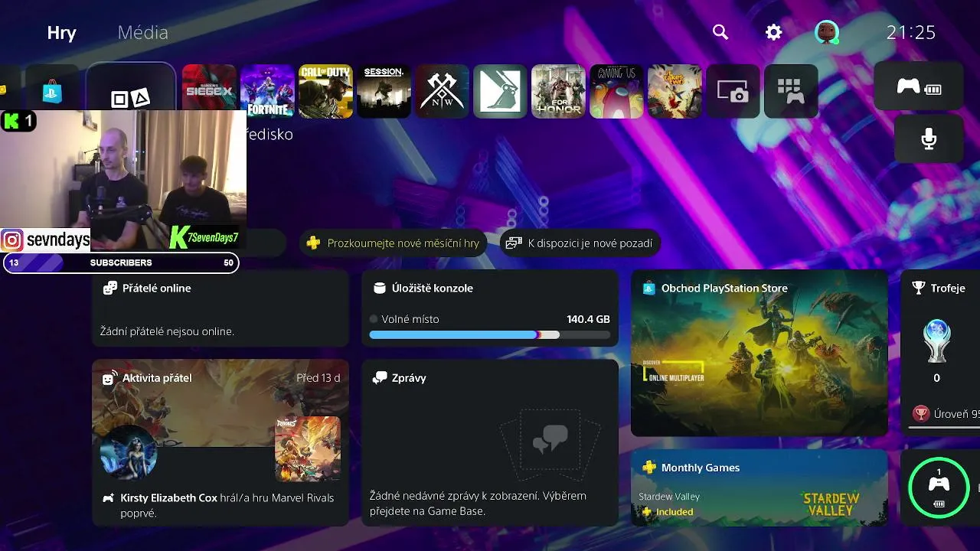
Task: Click the platinum trophy icon
Action: tap(936, 341)
